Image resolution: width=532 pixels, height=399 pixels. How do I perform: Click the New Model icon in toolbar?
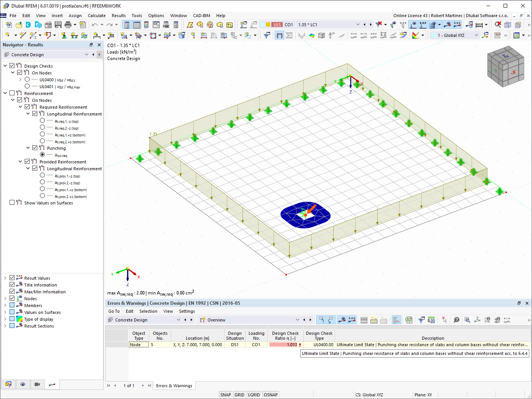[9, 25]
